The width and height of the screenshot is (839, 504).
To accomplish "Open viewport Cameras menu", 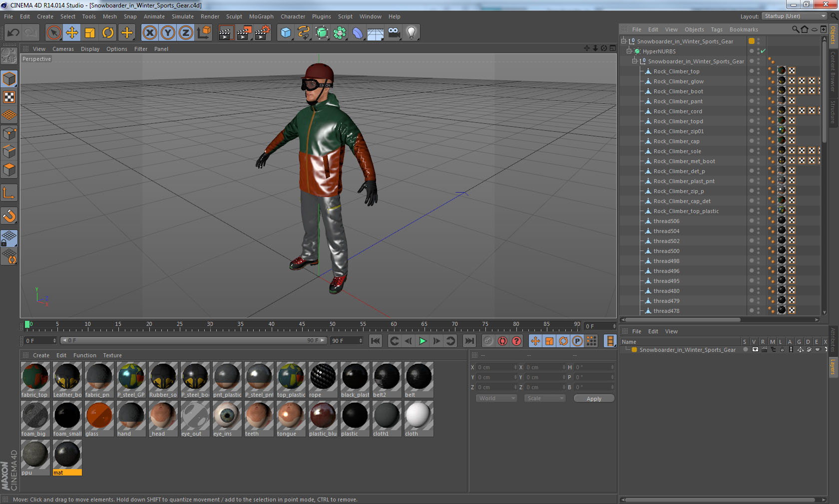I will [x=63, y=49].
